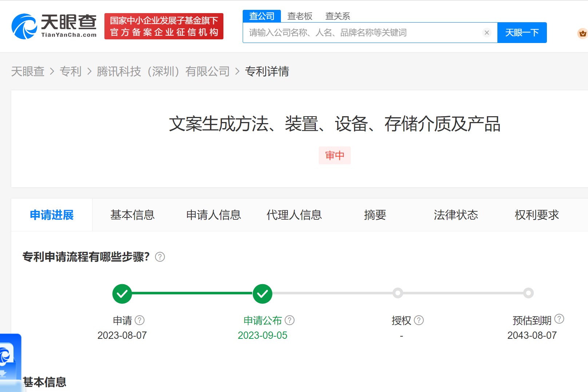This screenshot has height=392, width=588.
Task: Click the grey 授权 progress marker
Action: 398,293
